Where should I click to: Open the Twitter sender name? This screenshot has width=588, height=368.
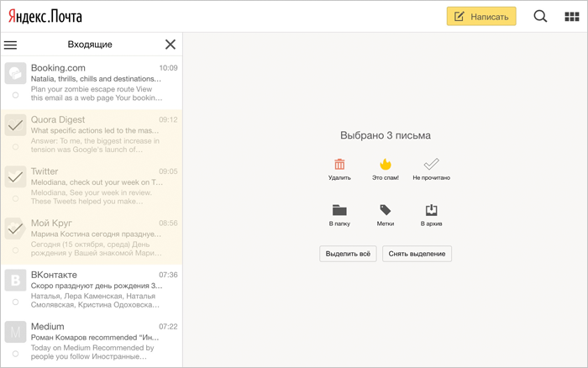(45, 171)
